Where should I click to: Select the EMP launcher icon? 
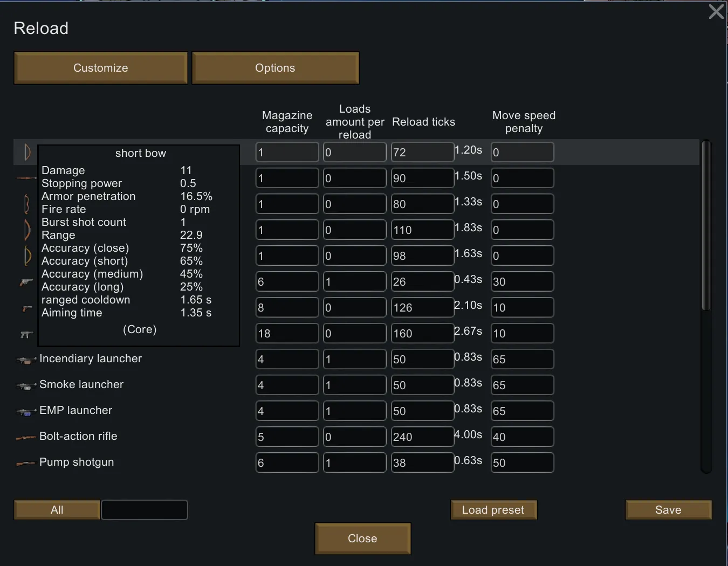click(x=26, y=412)
